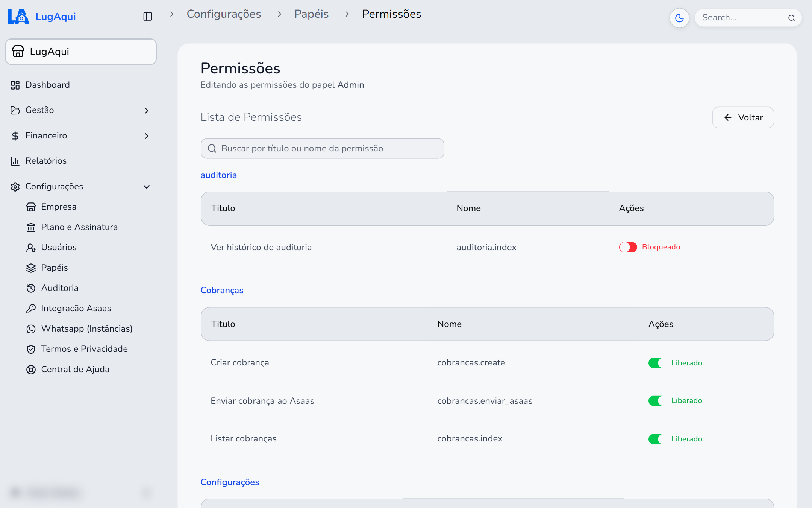Click the Integracão Asaas key icon
This screenshot has height=508, width=812.
point(31,309)
